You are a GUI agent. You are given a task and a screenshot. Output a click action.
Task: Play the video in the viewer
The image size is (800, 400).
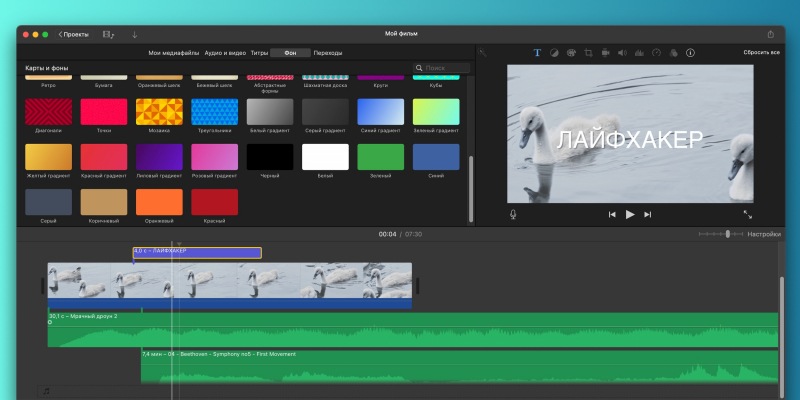point(630,214)
